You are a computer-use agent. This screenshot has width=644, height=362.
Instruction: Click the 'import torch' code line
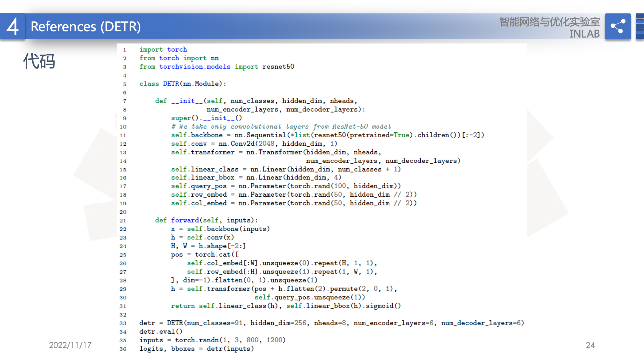[x=163, y=49]
